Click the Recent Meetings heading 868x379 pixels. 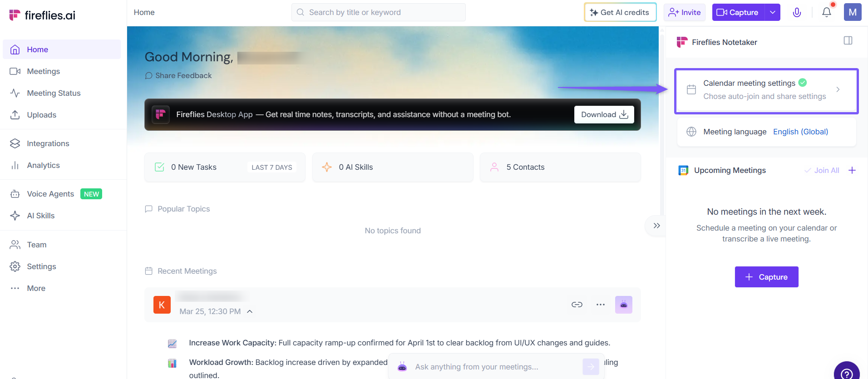pos(187,271)
